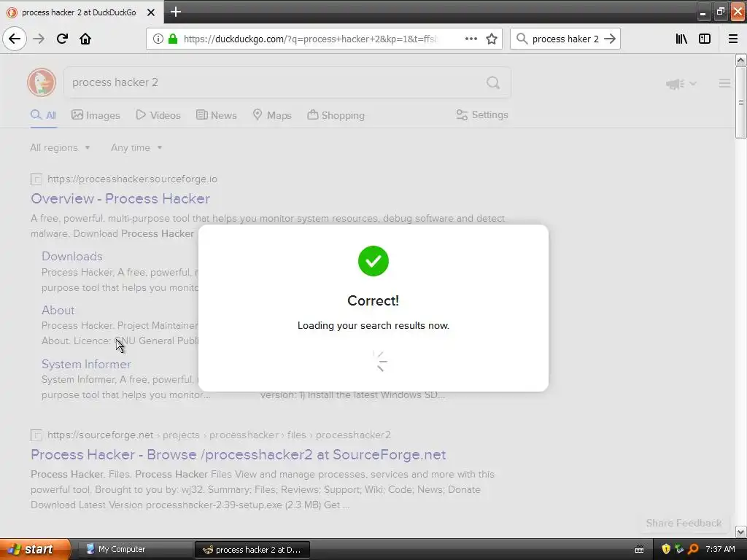The image size is (747, 560).
Task: Open the Downloads sublink
Action: [x=72, y=256]
